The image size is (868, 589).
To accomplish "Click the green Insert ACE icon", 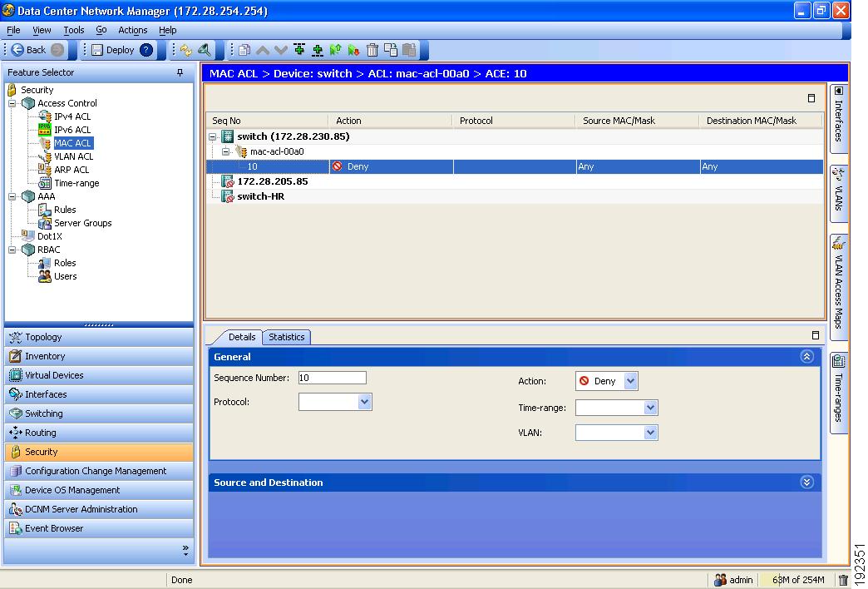I will tap(298, 50).
